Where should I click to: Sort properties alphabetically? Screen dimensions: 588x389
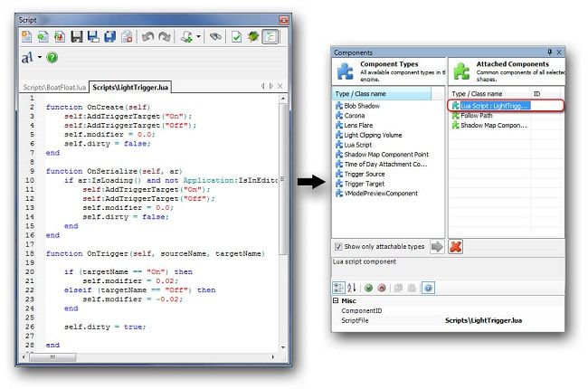(x=351, y=288)
